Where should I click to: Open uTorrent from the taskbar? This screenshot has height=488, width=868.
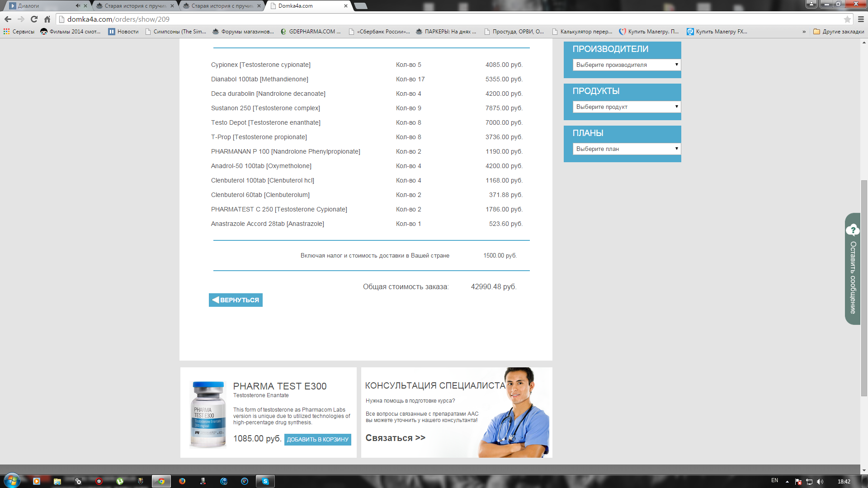point(120,481)
